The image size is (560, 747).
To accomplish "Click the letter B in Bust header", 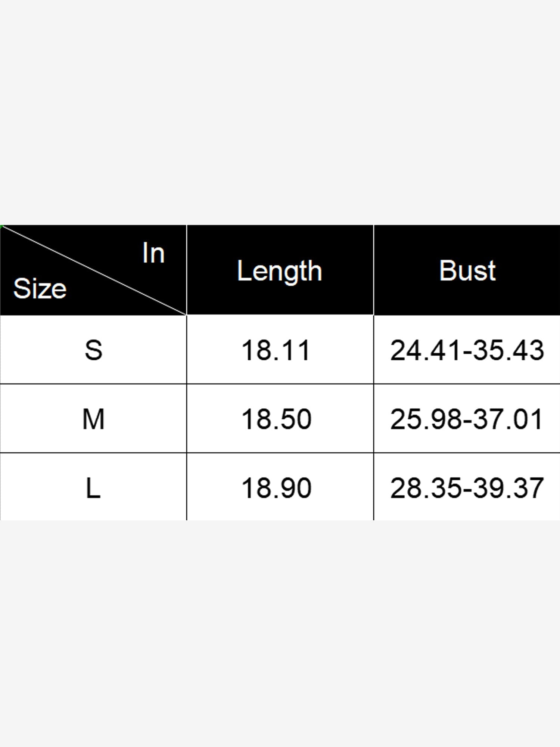I will point(447,270).
